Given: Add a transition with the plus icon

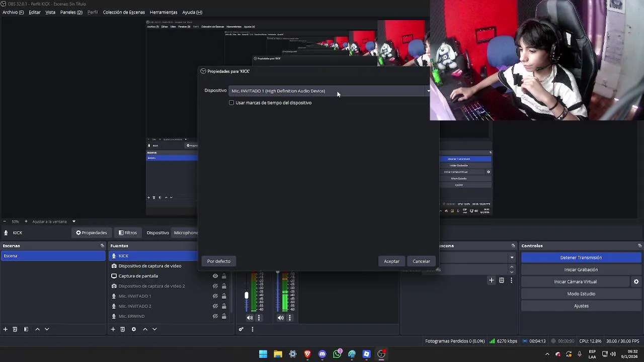Looking at the screenshot, I should (492, 280).
